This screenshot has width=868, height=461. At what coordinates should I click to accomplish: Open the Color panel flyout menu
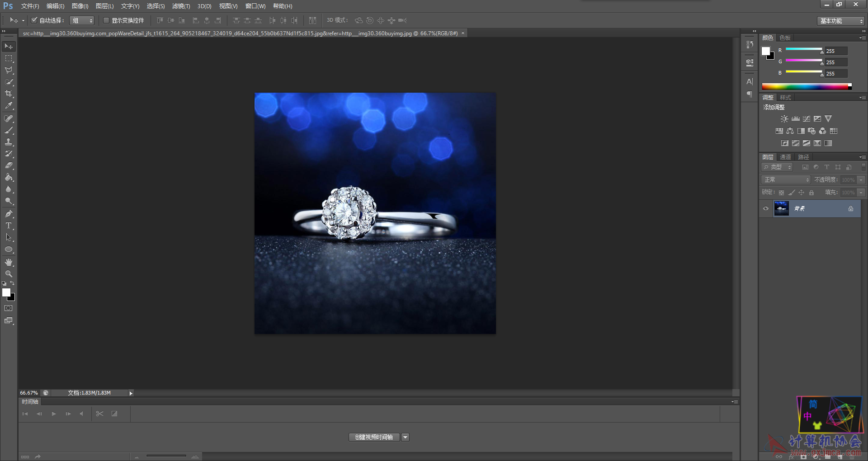(x=863, y=38)
